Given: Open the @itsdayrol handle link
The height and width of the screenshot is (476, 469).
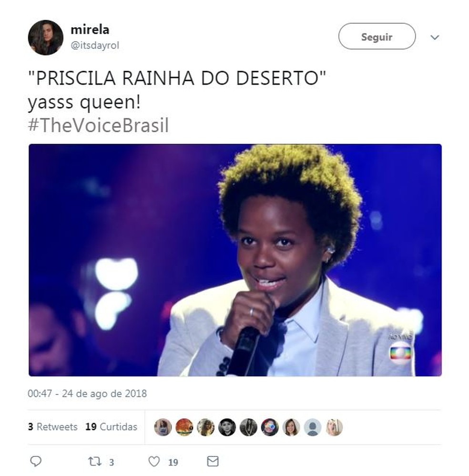Looking at the screenshot, I should tap(95, 45).
